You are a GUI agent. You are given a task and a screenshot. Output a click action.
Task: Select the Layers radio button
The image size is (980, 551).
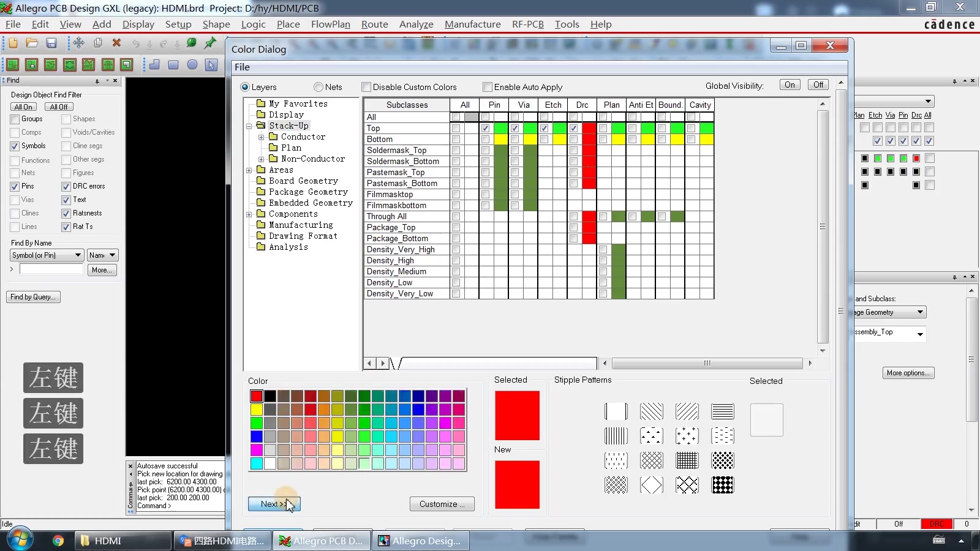245,87
